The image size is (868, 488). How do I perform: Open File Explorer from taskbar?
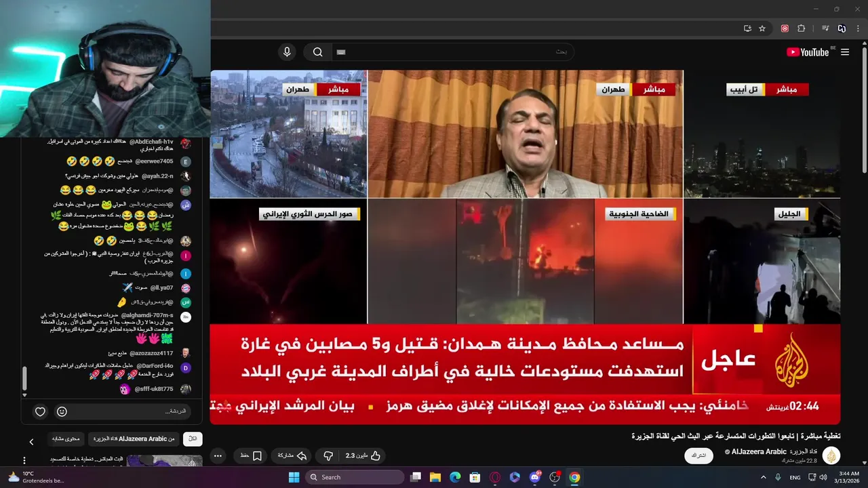tap(435, 477)
